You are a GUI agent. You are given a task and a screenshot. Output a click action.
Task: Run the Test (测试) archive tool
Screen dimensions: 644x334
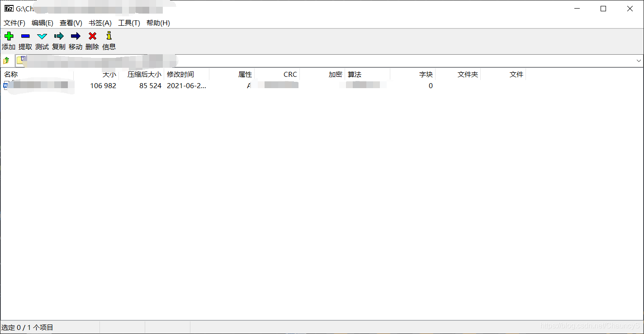42,36
